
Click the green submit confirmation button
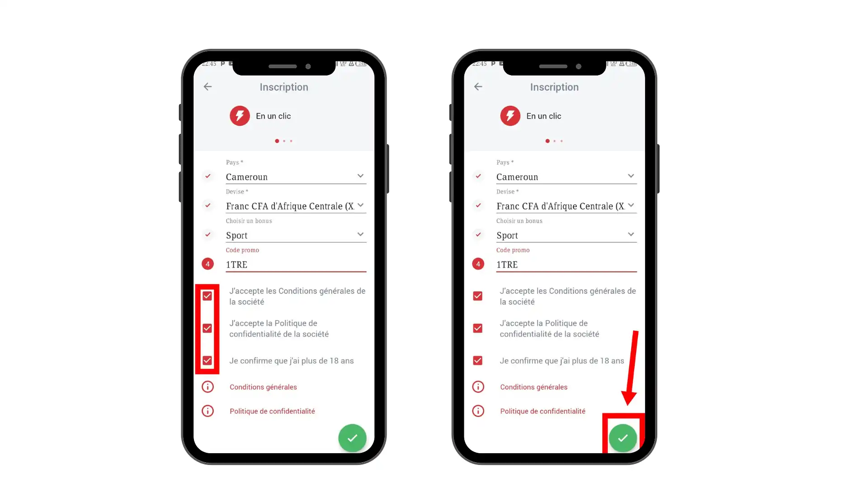point(622,438)
